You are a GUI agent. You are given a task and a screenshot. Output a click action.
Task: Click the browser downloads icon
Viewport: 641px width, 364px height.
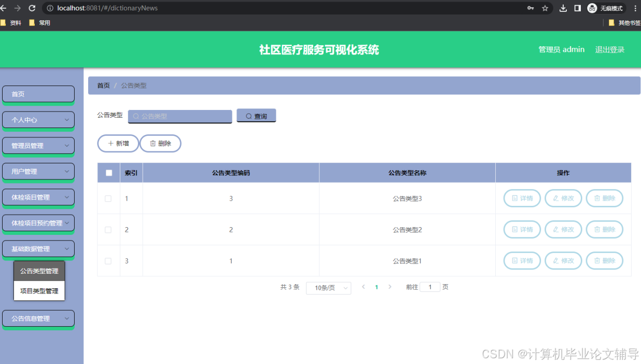(563, 8)
